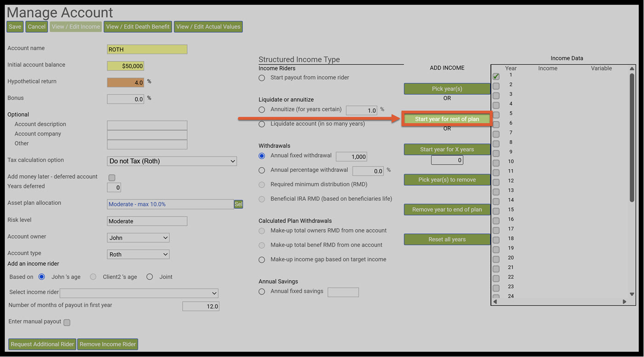The width and height of the screenshot is (644, 357).
Task: Click the Sel button beside asset allocation
Action: click(x=238, y=204)
